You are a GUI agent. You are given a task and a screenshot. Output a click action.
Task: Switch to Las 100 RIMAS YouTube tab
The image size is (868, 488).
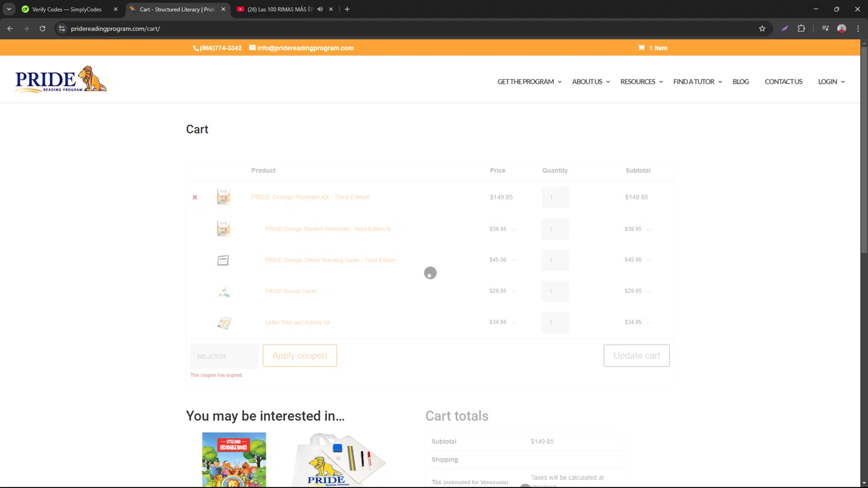281,9
